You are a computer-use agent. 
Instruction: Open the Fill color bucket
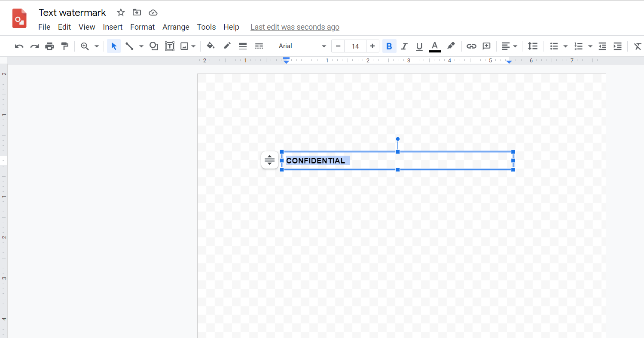pos(211,46)
